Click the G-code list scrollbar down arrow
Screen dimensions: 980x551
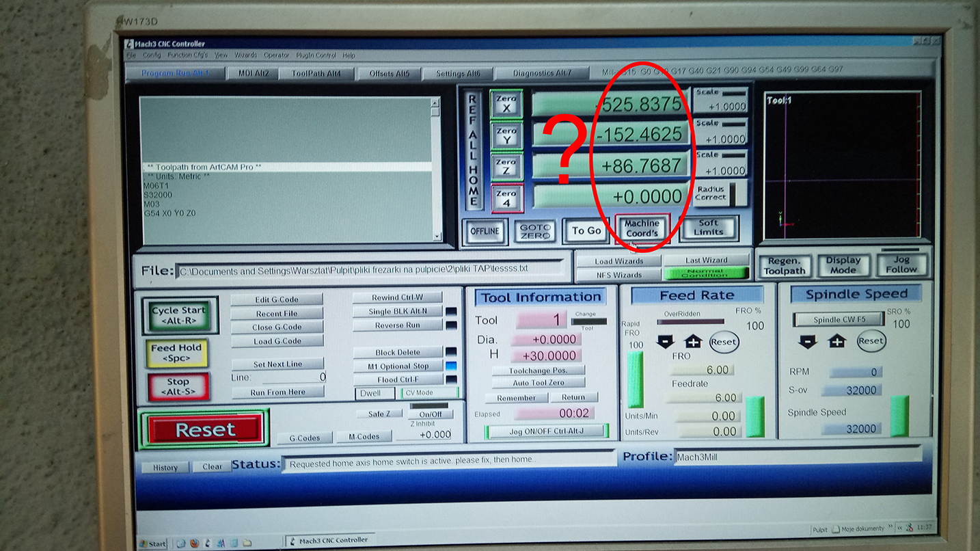click(x=437, y=237)
